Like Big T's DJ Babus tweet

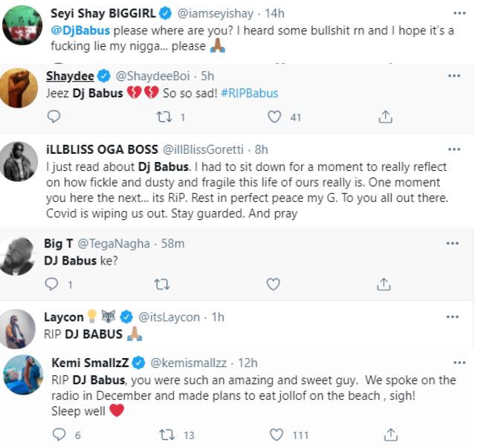tap(273, 284)
